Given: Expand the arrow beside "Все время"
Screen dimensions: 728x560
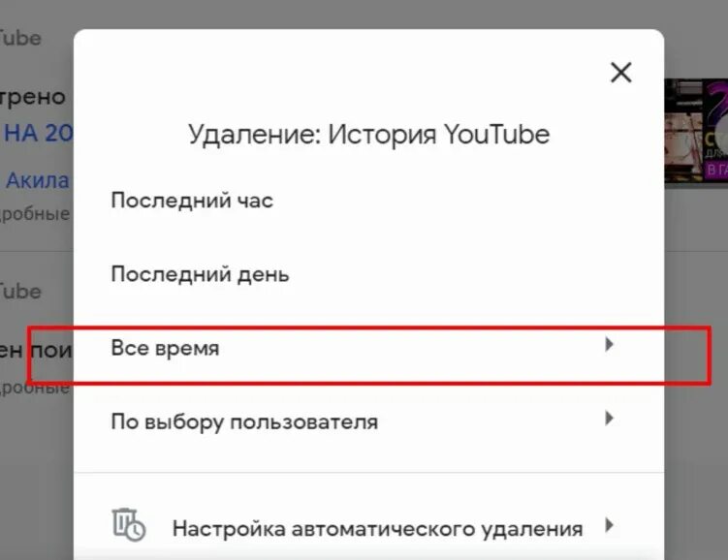Looking at the screenshot, I should (x=610, y=344).
